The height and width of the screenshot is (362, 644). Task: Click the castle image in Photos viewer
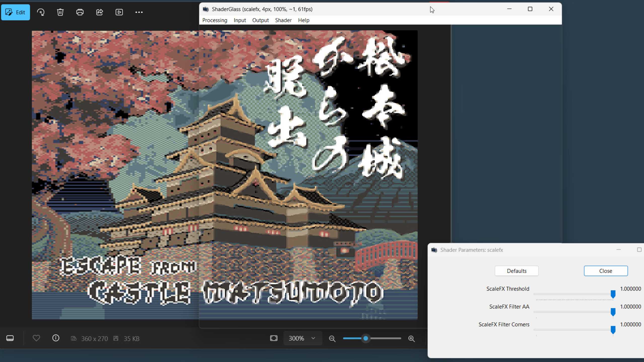(115, 175)
